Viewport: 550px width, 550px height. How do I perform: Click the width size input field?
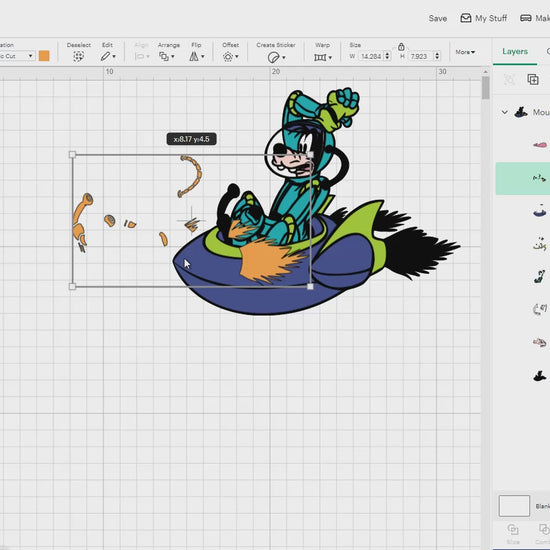click(371, 56)
